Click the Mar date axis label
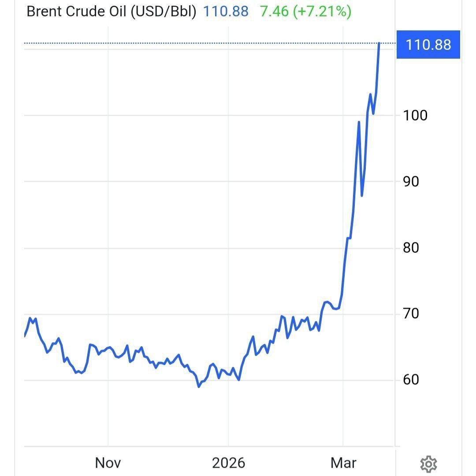Screen dimensions: 476x476 (x=343, y=463)
